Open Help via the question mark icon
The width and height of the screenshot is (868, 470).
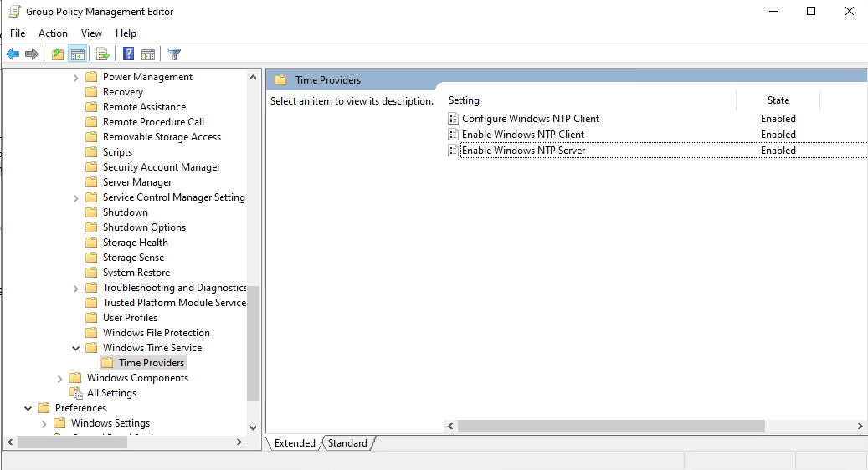coord(128,54)
